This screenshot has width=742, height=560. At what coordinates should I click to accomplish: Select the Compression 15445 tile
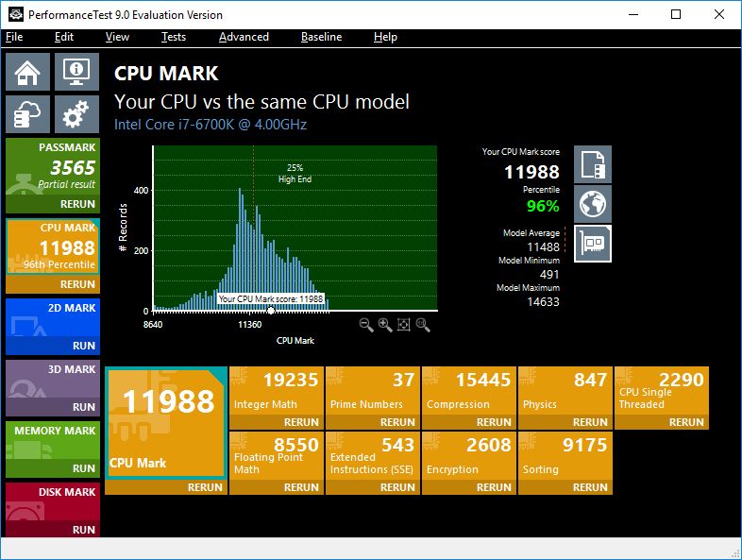[x=469, y=391]
